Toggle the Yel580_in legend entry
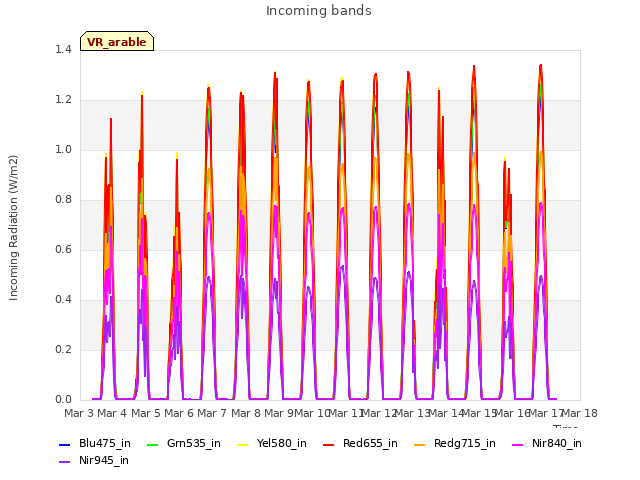 tap(272, 443)
